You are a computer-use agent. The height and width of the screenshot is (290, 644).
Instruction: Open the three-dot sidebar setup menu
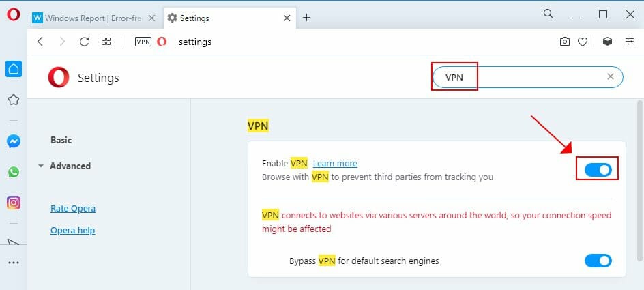pos(14,263)
